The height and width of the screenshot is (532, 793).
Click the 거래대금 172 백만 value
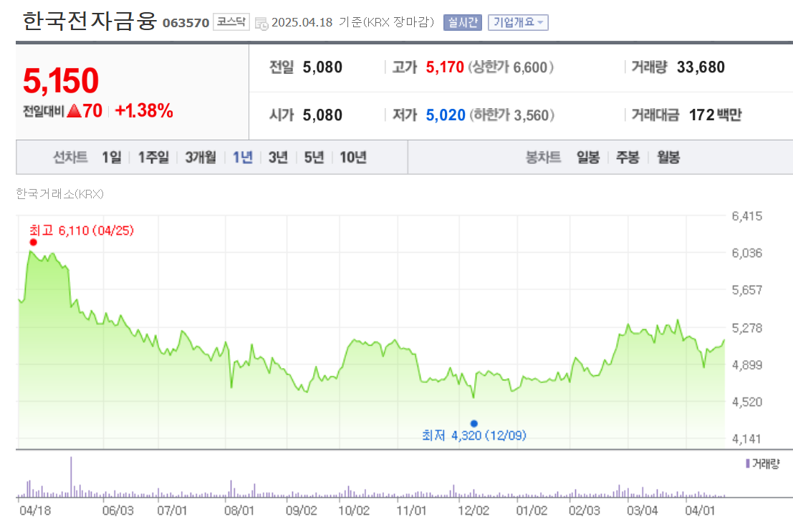coord(715,115)
